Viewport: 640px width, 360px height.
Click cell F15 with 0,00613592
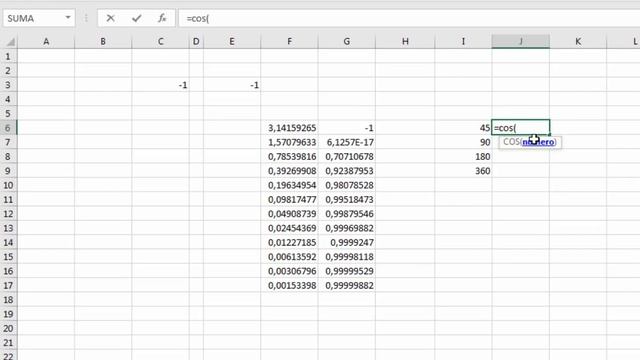point(289,257)
